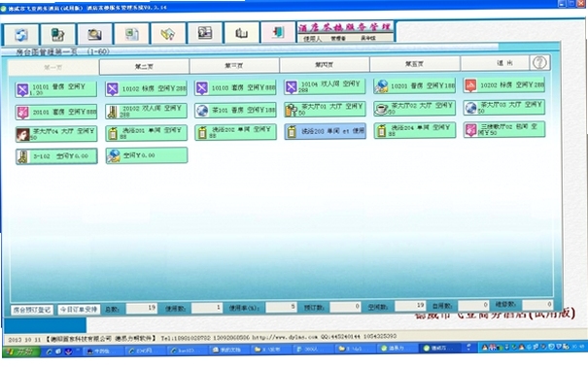Click the 空闲数 field showing 19
The height and width of the screenshot is (367, 588).
click(410, 306)
